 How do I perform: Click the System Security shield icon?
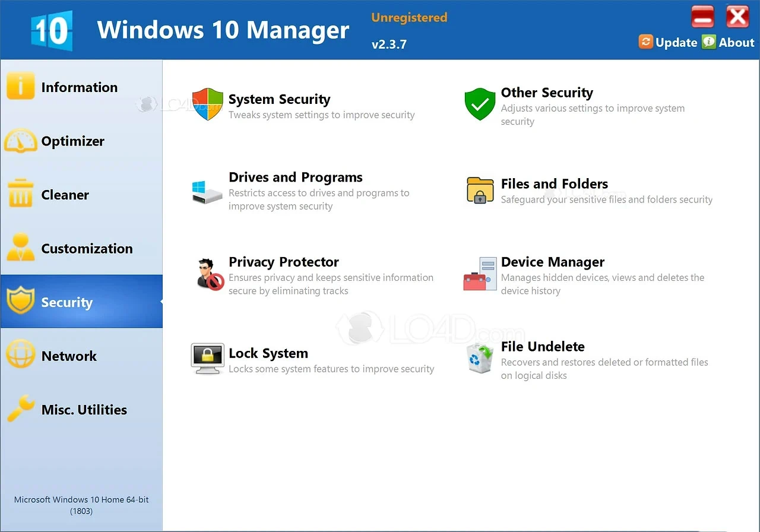(x=207, y=104)
